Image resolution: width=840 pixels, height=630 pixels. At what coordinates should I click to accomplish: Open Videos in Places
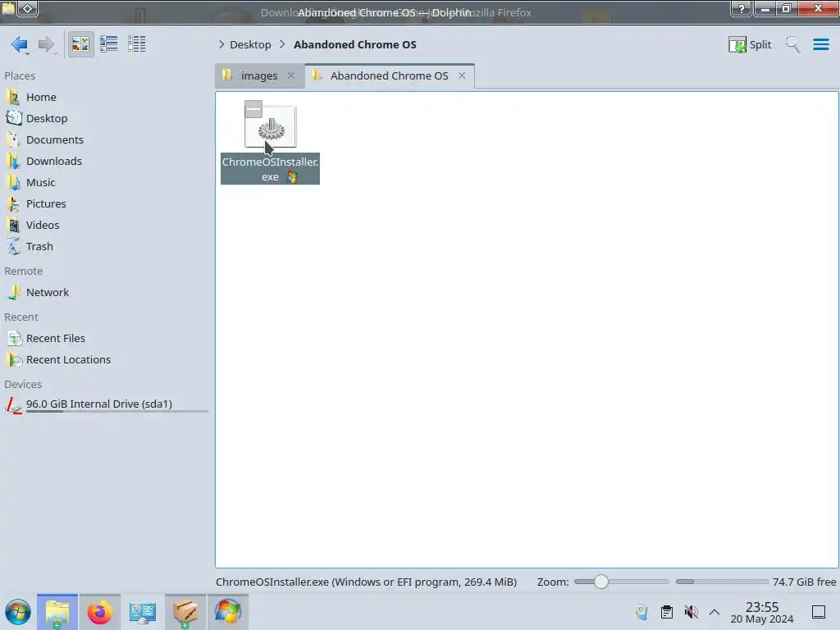[43, 226]
